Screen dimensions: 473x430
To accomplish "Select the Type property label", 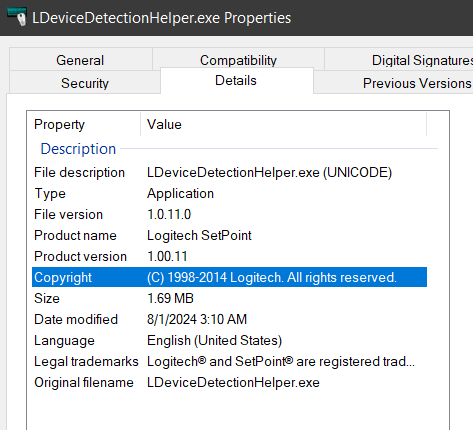I will coord(50,194).
